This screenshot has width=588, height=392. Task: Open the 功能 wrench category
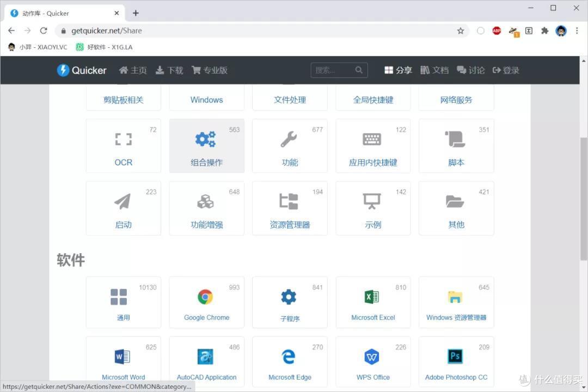(x=290, y=146)
